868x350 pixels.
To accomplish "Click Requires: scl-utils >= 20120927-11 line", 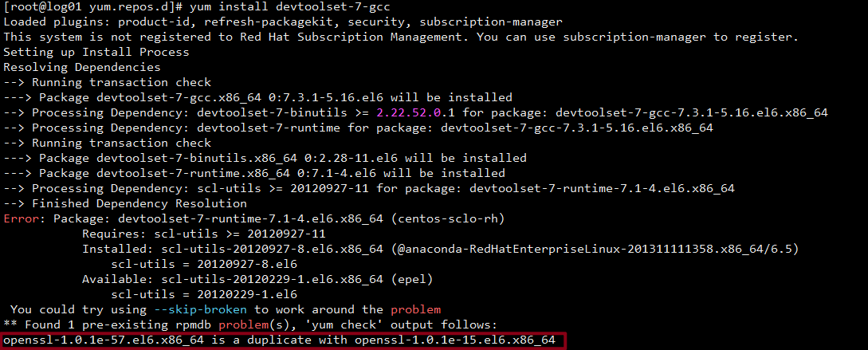I will (x=204, y=234).
